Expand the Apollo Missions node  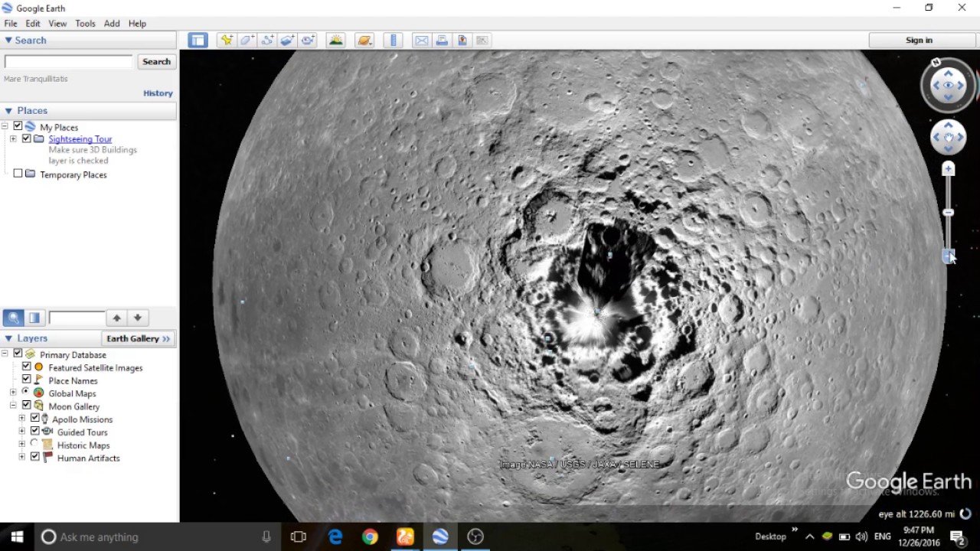(x=21, y=419)
